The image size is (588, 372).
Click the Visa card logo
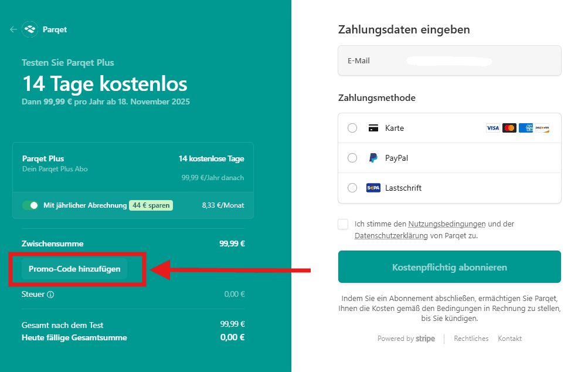tap(492, 128)
